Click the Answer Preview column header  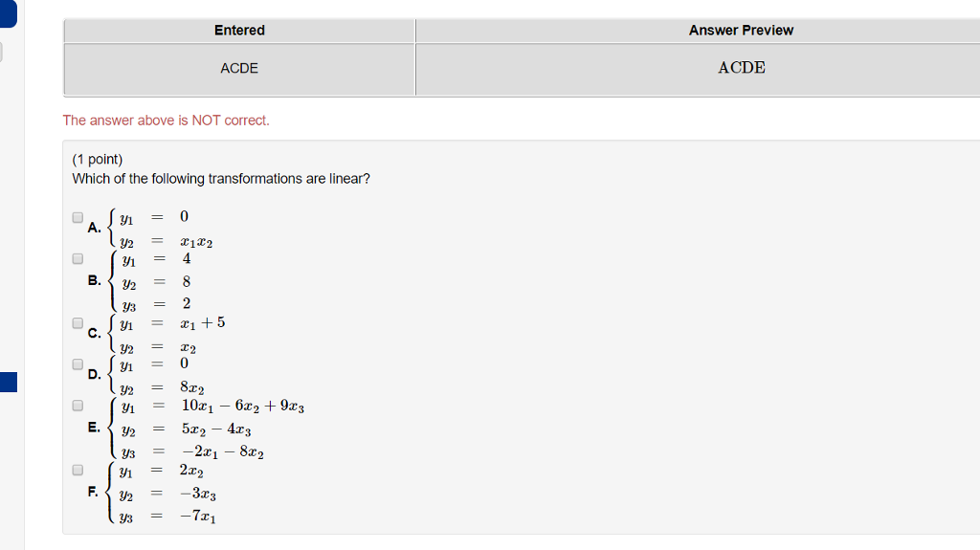tap(741, 31)
